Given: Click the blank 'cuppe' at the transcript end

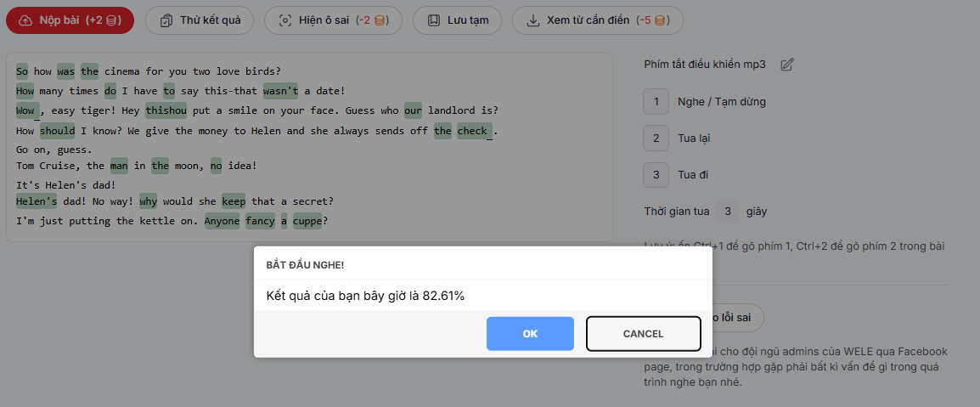Looking at the screenshot, I should [307, 221].
